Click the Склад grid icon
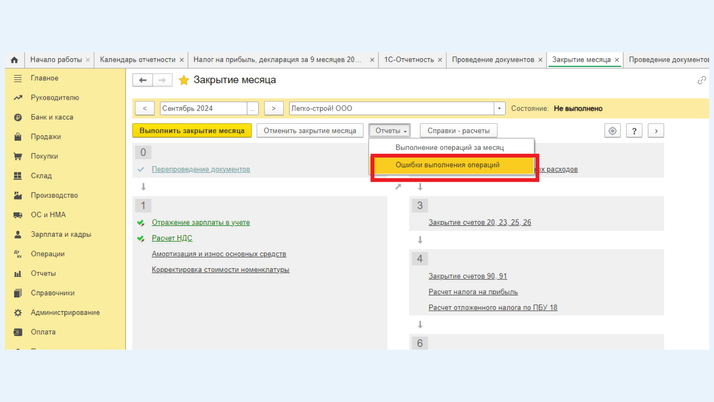Image resolution: width=714 pixels, height=402 pixels. 18,176
